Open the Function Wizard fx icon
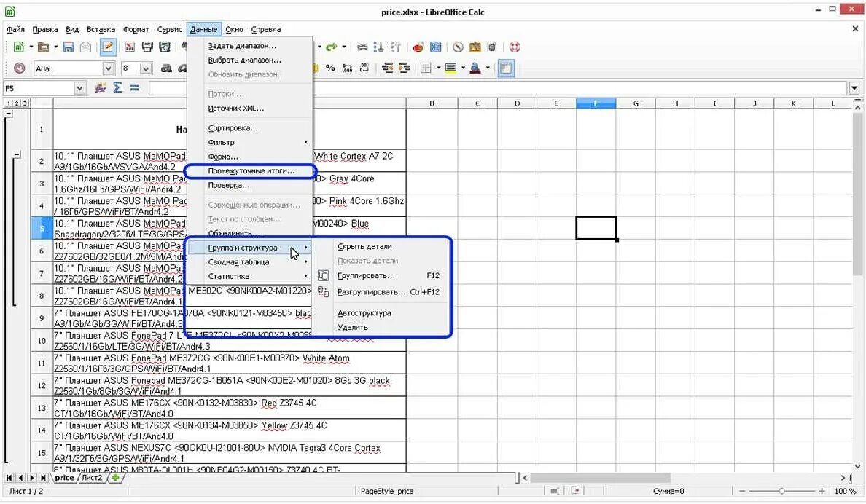The height and width of the screenshot is (504, 866). pyautogui.click(x=100, y=88)
